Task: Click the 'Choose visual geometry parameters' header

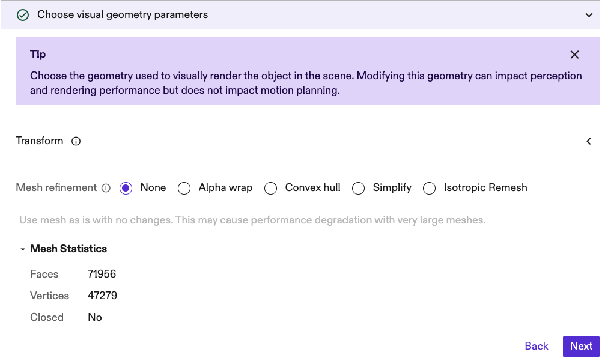Action: [123, 15]
